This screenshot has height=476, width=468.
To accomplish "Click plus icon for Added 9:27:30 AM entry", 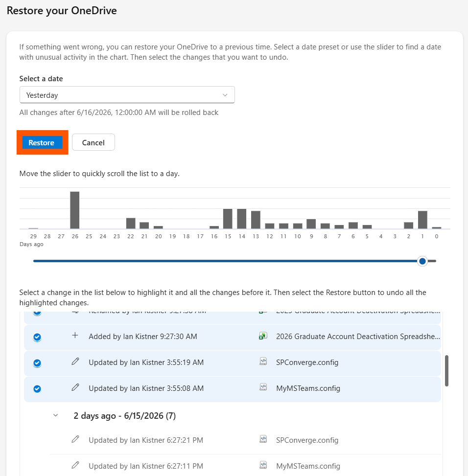I will click(75, 336).
